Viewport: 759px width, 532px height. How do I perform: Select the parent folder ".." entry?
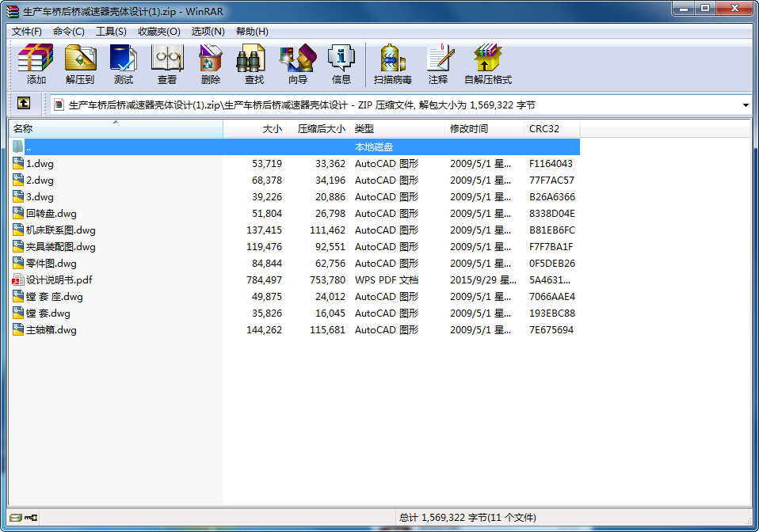29,147
